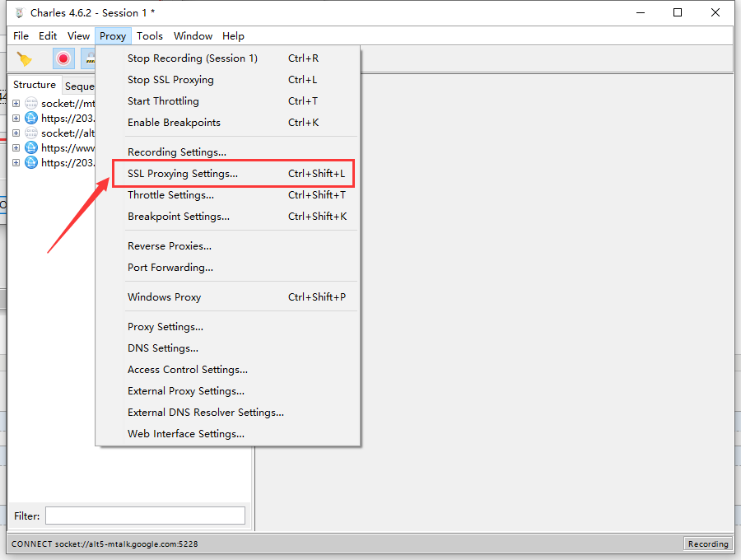Viewport: 741px width, 560px height.
Task: Click the socket://mt row's host icon
Action: (31, 103)
